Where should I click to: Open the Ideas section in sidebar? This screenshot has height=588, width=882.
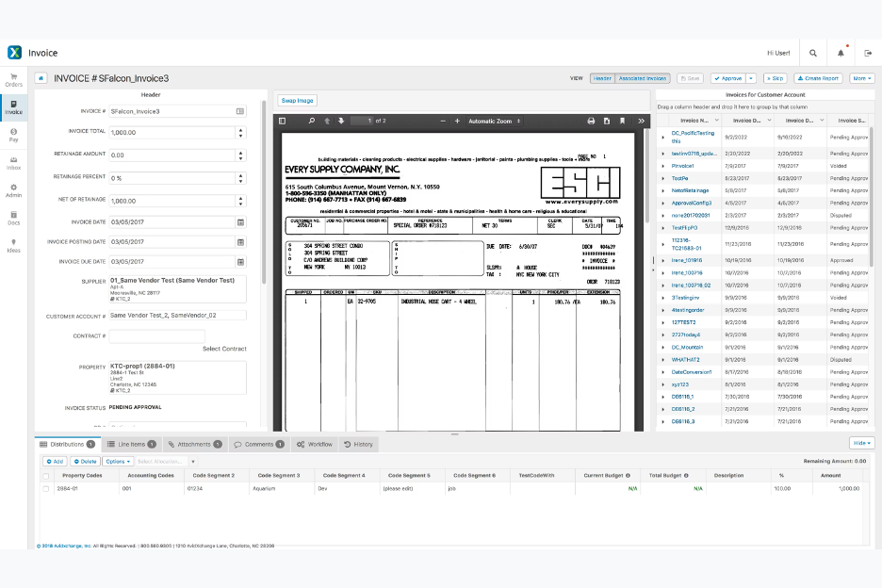pyautogui.click(x=13, y=246)
